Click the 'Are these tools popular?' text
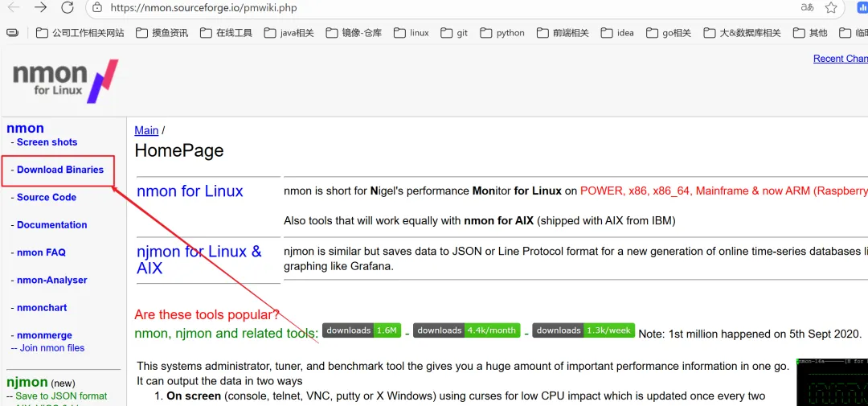Screen dimensions: 868x406 (x=207, y=315)
